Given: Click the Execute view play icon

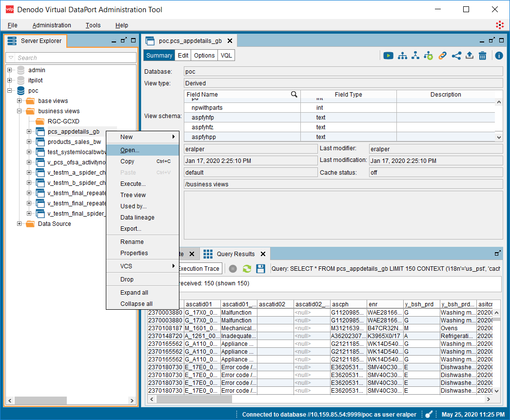Looking at the screenshot, I should click(388, 56).
